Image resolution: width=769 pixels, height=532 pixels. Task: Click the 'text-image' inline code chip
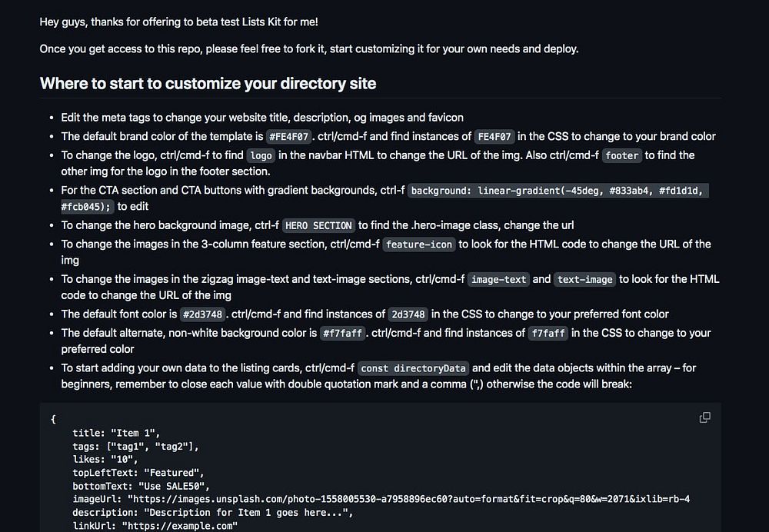[x=585, y=280]
